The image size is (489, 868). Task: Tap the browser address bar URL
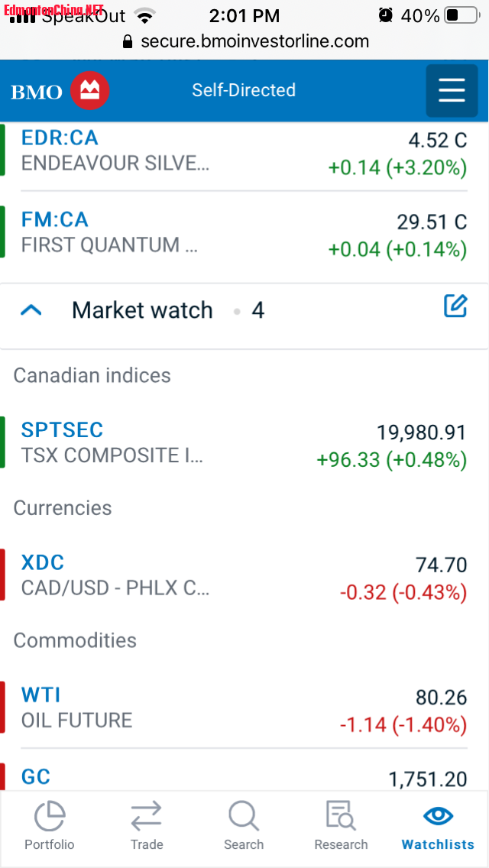point(254,41)
